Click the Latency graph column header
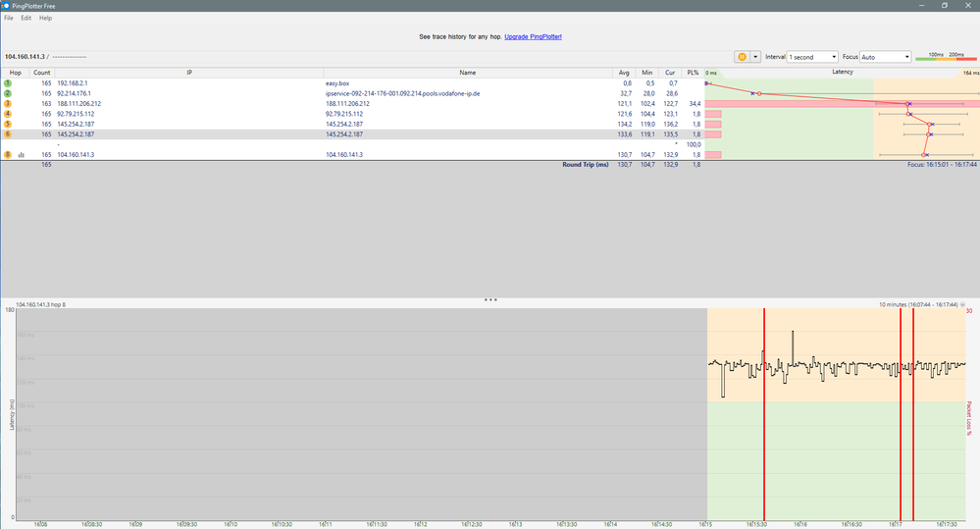Viewport: 980px width, 529px height. [842, 72]
